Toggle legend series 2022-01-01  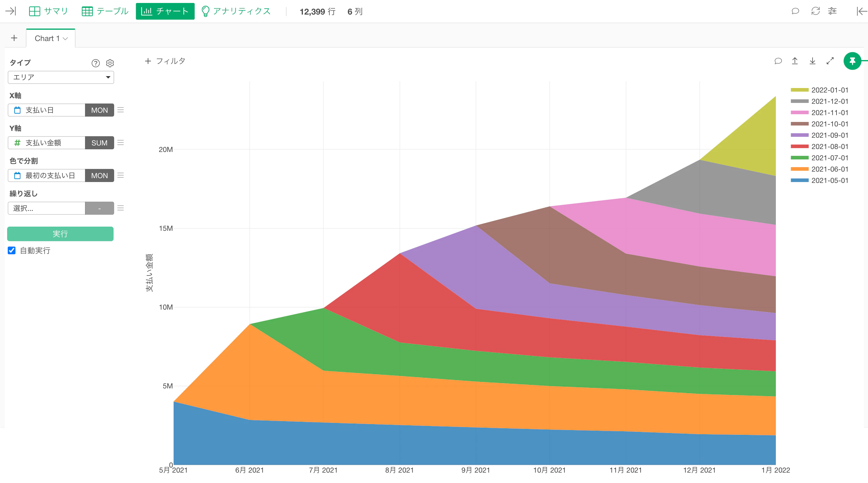[x=820, y=90]
